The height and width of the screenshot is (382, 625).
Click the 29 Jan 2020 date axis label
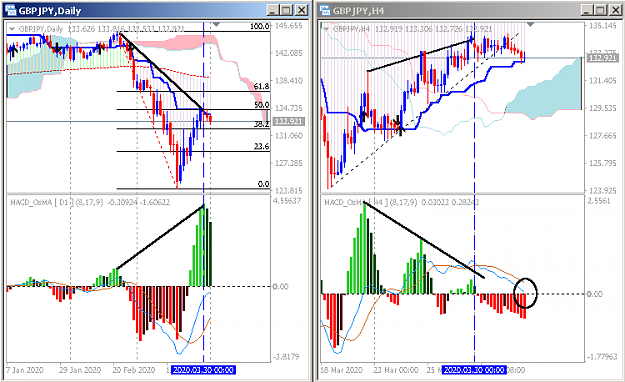[80, 370]
